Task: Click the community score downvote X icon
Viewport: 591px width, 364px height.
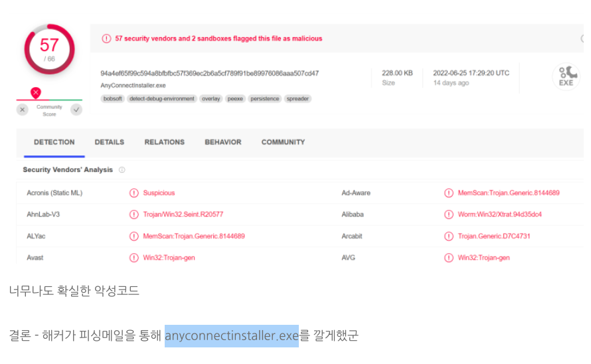Action: pos(22,110)
